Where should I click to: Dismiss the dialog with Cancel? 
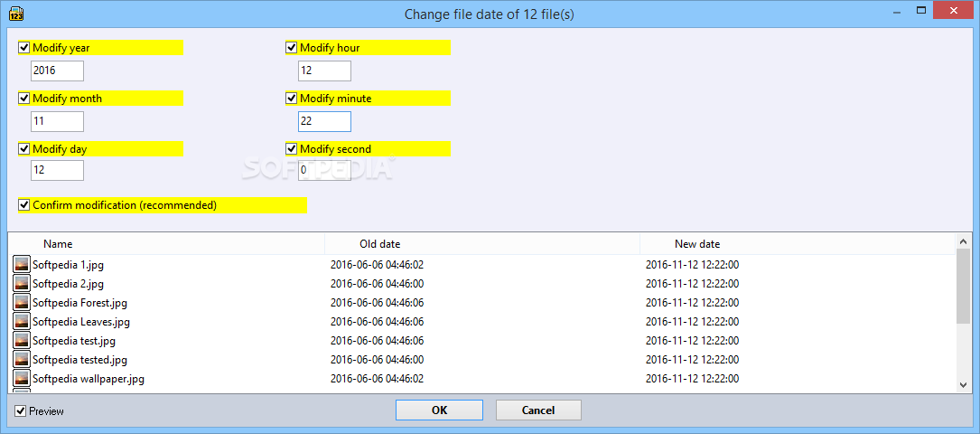pos(538,410)
